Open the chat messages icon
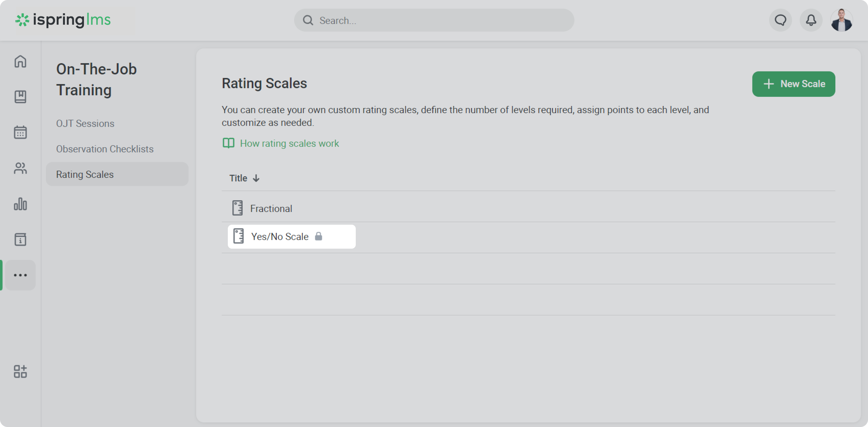This screenshot has height=427, width=868. [780, 20]
